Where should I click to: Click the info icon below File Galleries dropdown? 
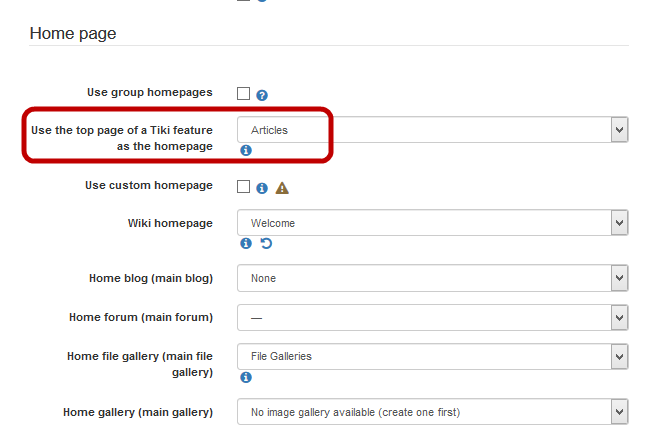246,377
